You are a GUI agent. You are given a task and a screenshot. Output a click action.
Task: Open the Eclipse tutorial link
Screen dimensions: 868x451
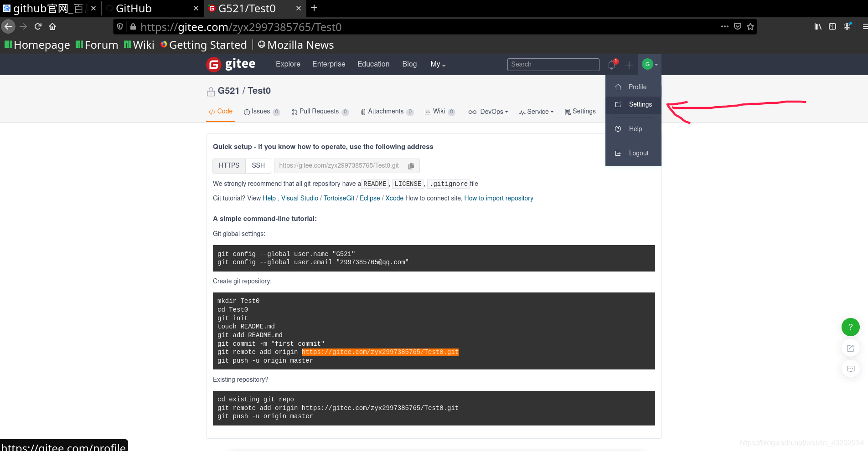[370, 198]
